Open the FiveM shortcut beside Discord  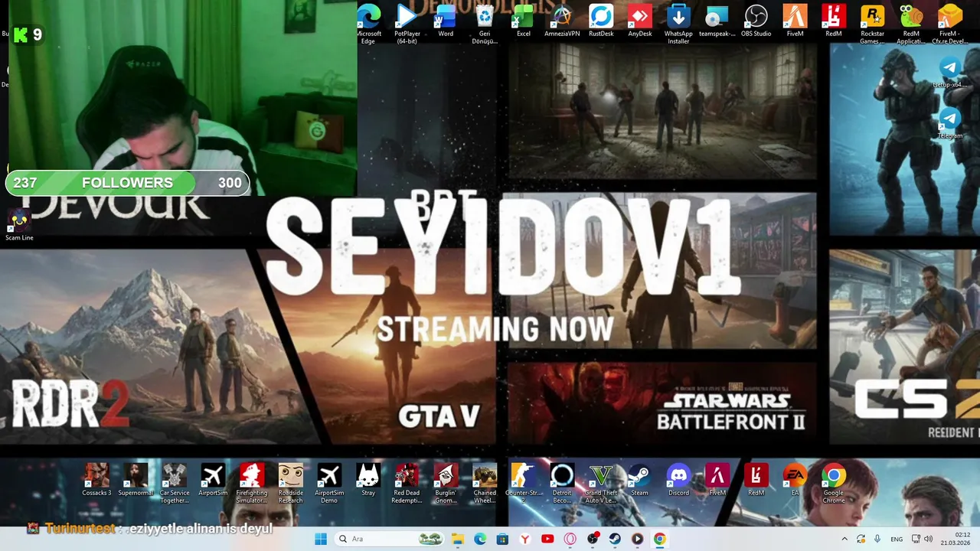point(717,480)
